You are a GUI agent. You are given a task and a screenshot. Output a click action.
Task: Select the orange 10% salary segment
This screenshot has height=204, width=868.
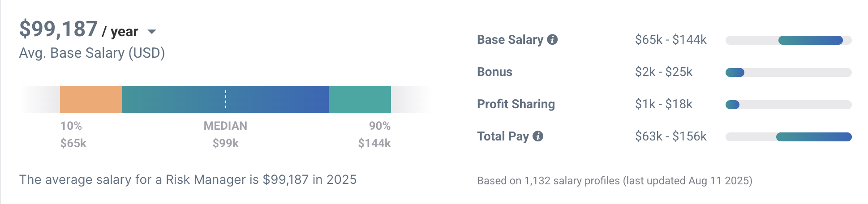tap(91, 99)
